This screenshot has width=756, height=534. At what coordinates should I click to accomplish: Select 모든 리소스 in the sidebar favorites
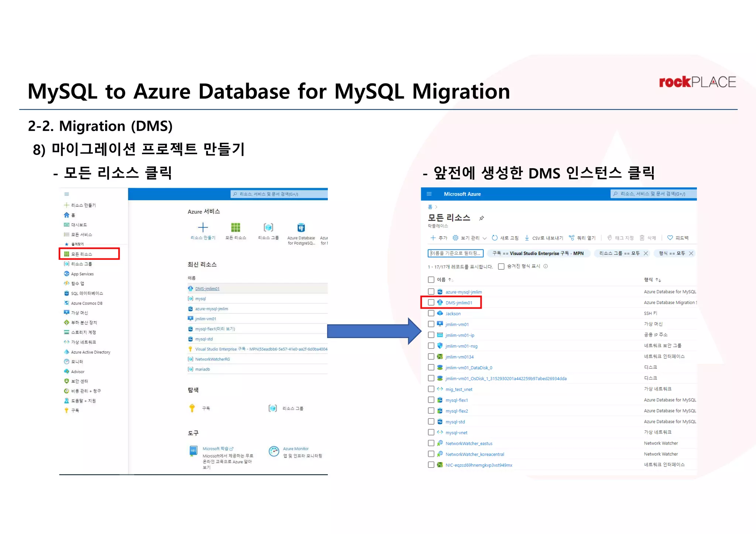[89, 254]
